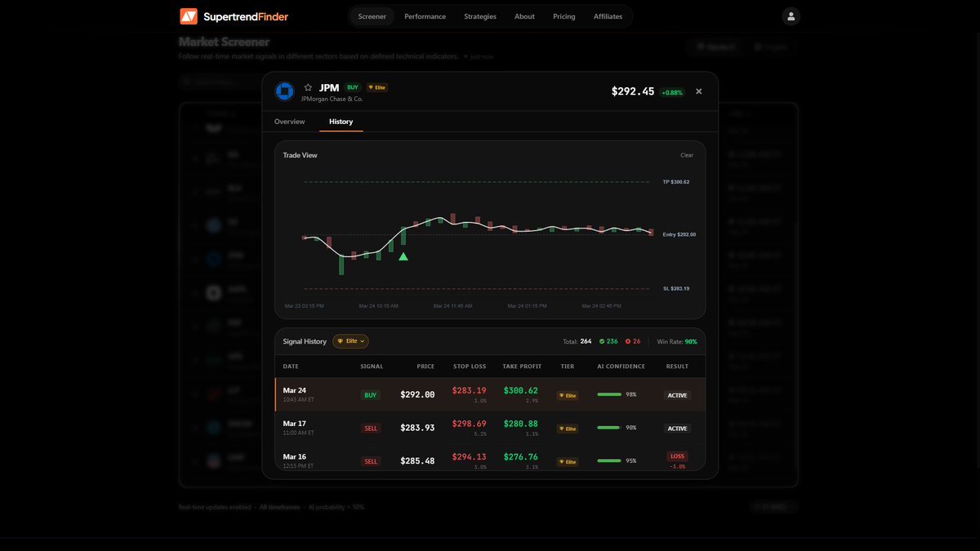
Task: Click the $285.48 price cell
Action: pos(417,461)
